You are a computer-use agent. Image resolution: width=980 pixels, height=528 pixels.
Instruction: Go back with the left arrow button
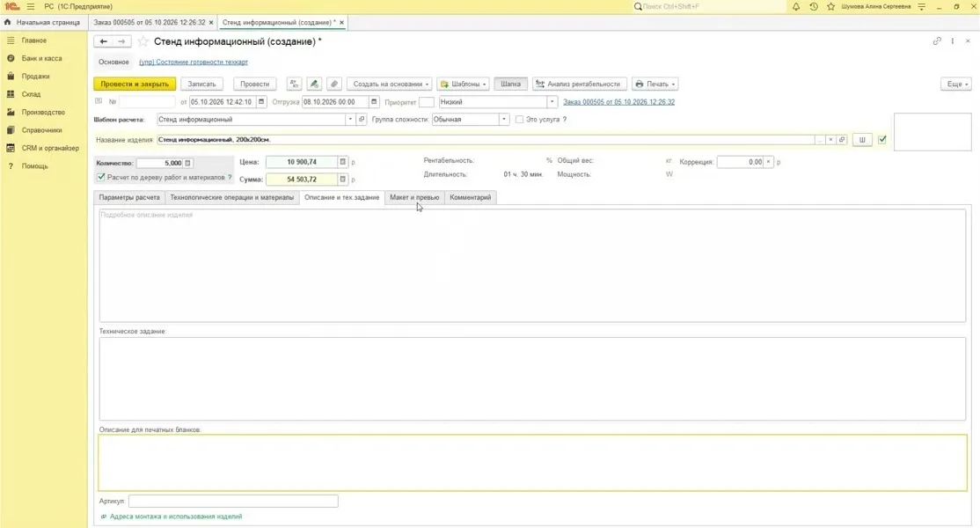point(103,41)
